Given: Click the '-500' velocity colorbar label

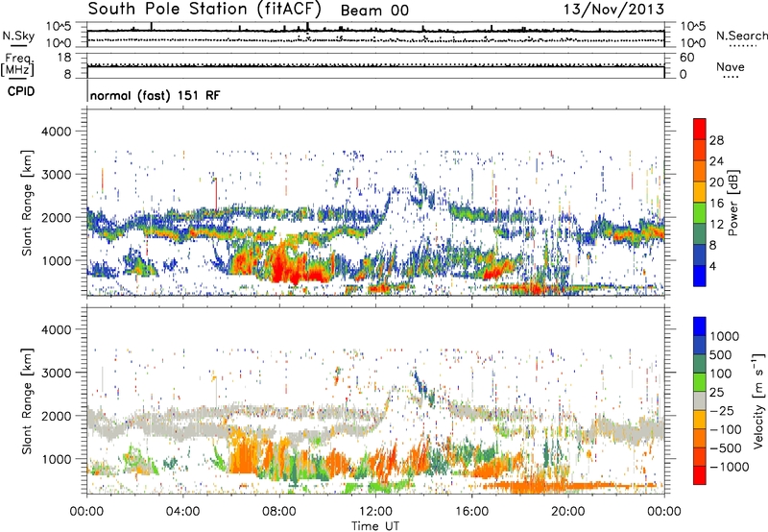Looking at the screenshot, I should 726,448.
